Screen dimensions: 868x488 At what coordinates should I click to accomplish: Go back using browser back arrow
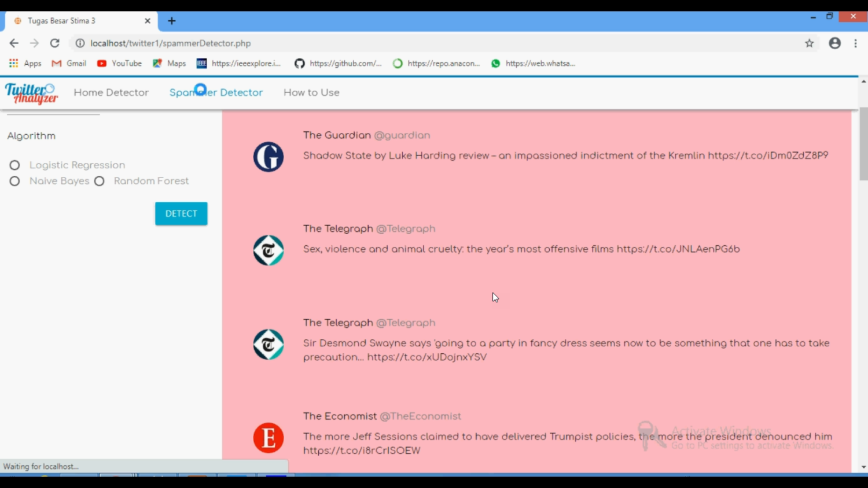14,43
